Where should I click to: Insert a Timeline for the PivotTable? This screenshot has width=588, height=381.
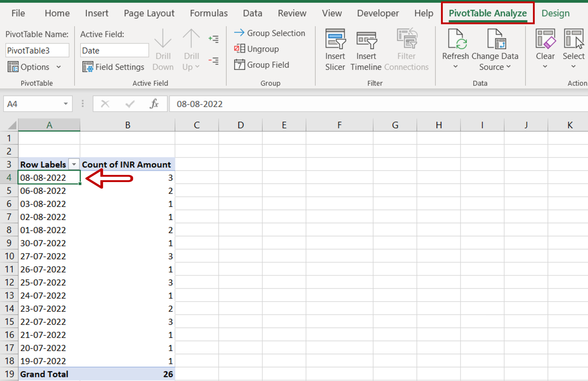[366, 49]
